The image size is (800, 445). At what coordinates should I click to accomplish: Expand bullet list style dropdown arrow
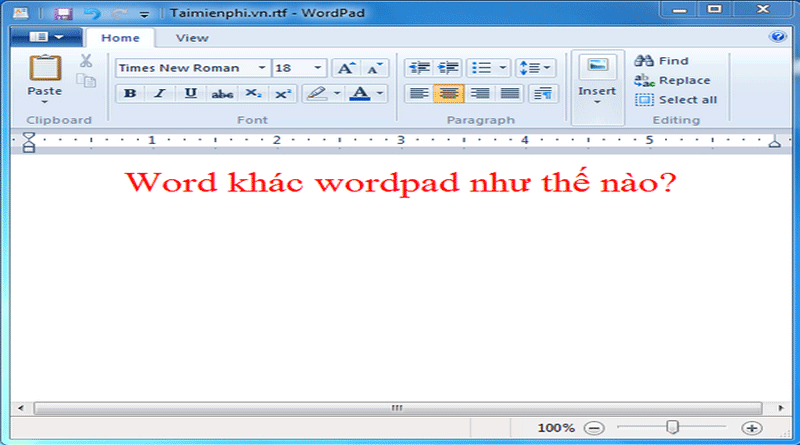point(503,68)
